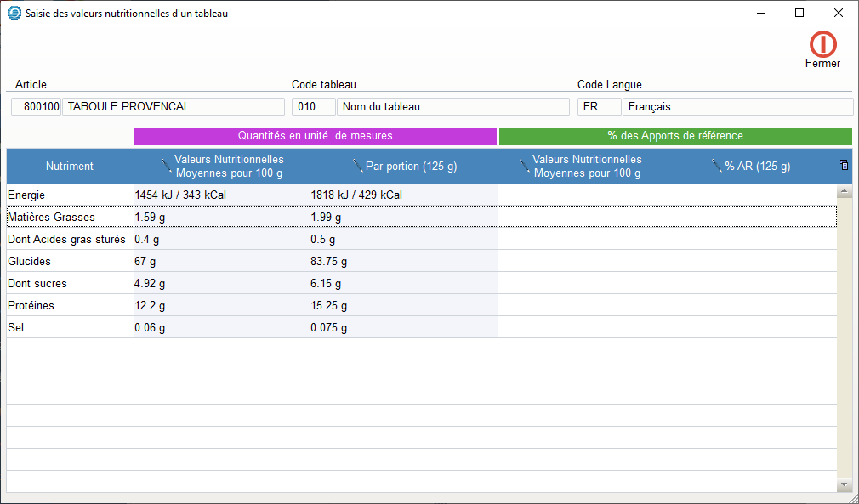Click the Code Langue FR field
Viewport: 859px width, 504px height.
(x=599, y=107)
